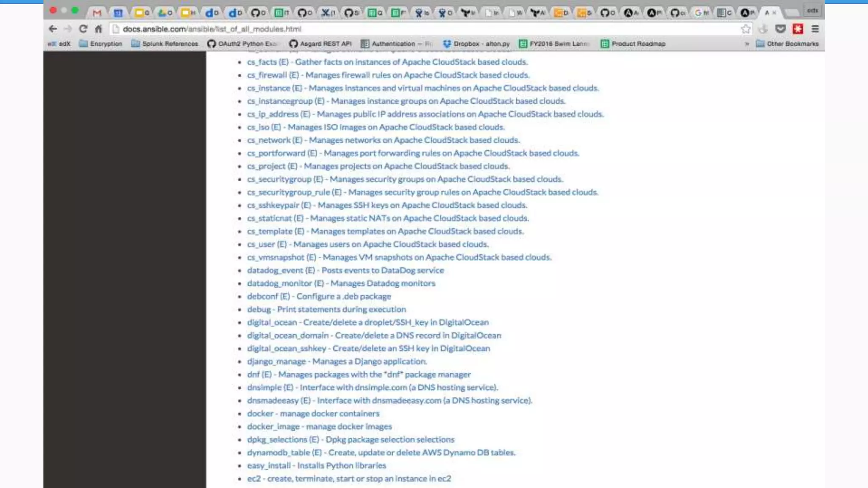Open the Chrome hamburger menu

coord(815,29)
